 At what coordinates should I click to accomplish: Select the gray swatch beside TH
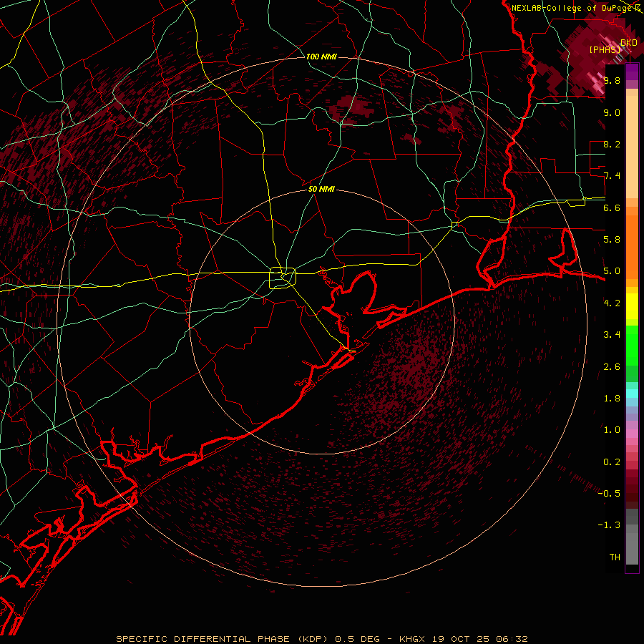coord(632,548)
